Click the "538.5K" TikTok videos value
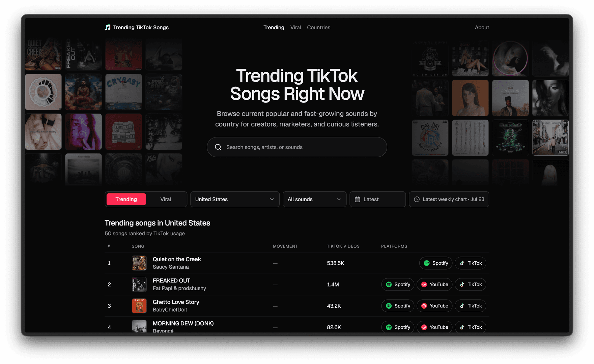Viewport: 594px width, 364px height. click(x=336, y=263)
